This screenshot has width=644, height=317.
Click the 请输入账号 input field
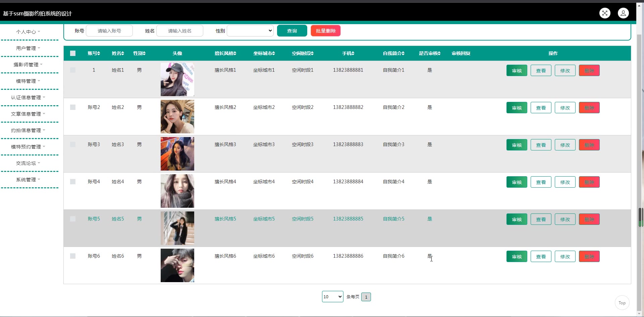pos(109,31)
